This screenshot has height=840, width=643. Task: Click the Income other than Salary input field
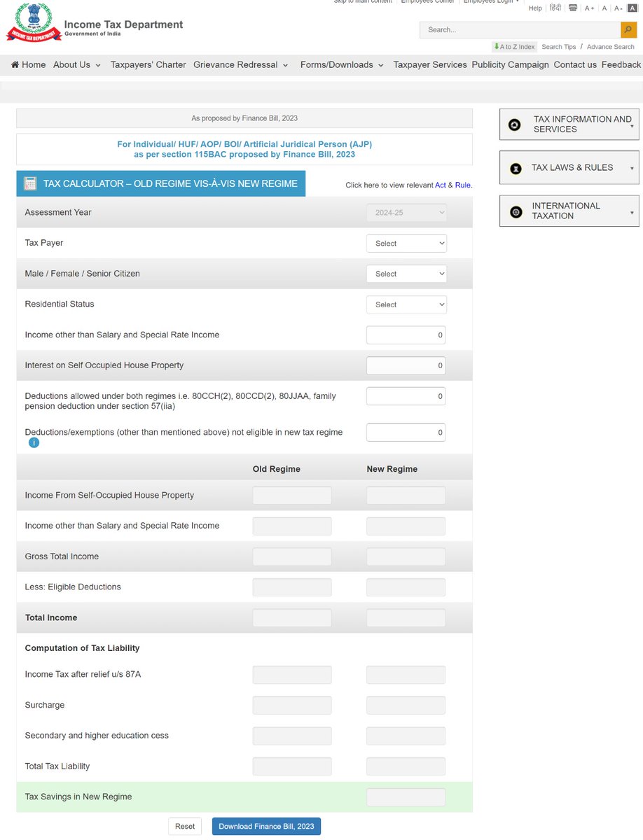406,335
